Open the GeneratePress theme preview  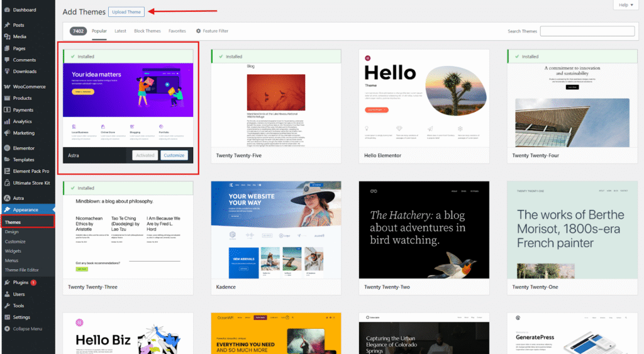(572, 333)
